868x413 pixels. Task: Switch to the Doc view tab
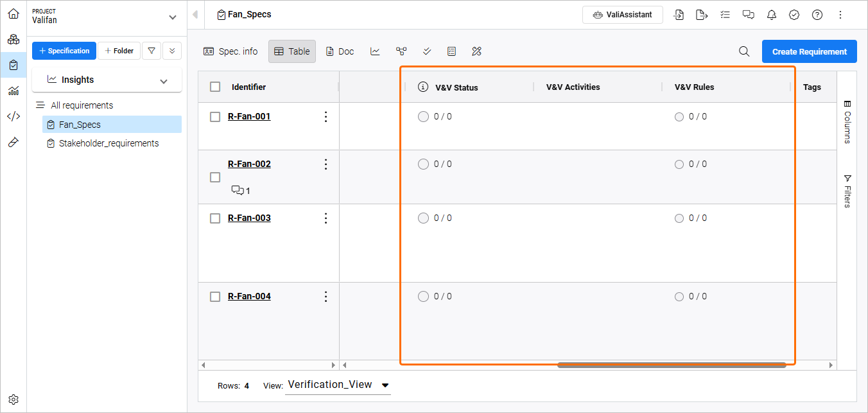coord(340,51)
